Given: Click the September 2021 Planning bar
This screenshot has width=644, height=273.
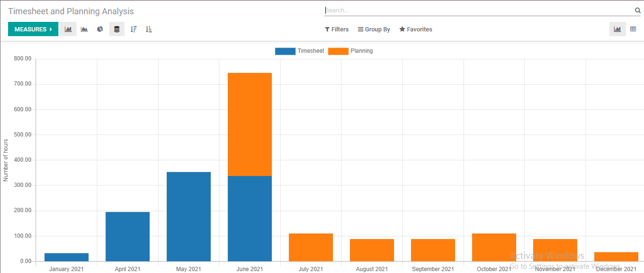Looking at the screenshot, I should pyautogui.click(x=433, y=250).
